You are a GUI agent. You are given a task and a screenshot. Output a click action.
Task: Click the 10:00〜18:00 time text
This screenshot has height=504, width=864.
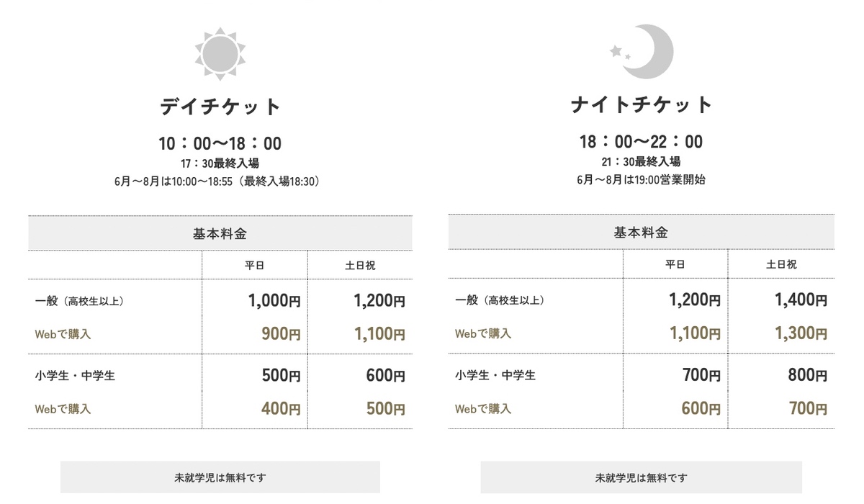point(220,143)
